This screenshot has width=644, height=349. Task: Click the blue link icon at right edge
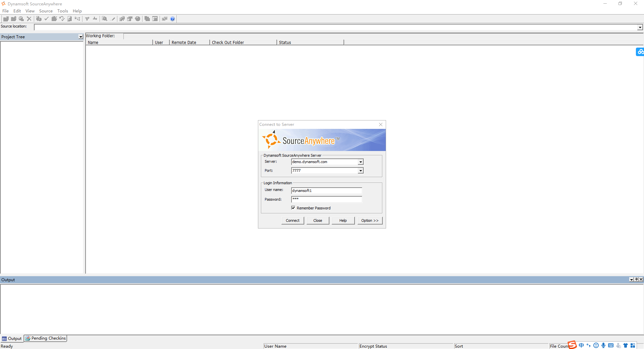click(x=640, y=52)
